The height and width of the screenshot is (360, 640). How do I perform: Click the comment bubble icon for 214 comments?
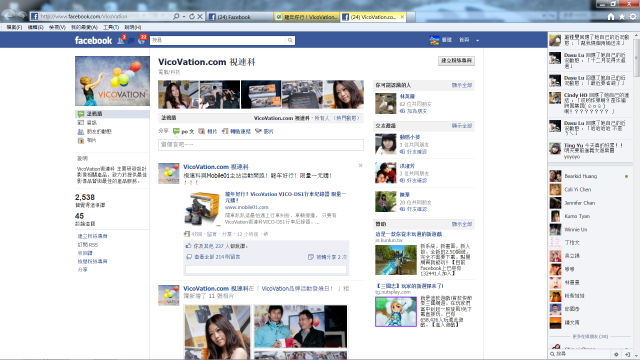tap(189, 257)
